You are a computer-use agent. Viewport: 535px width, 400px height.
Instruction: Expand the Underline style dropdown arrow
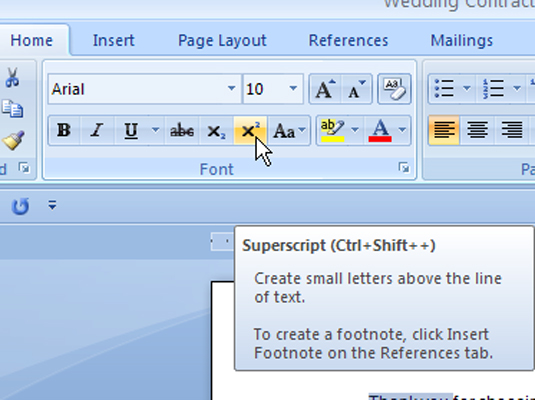156,130
